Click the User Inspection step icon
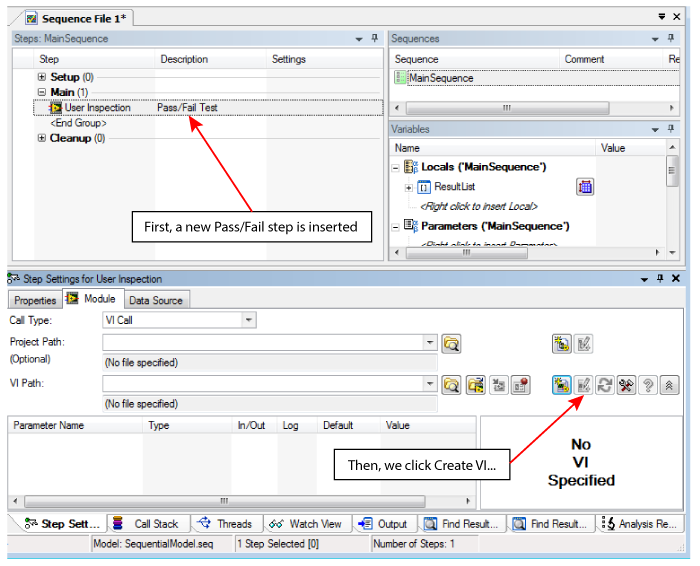 56,108
